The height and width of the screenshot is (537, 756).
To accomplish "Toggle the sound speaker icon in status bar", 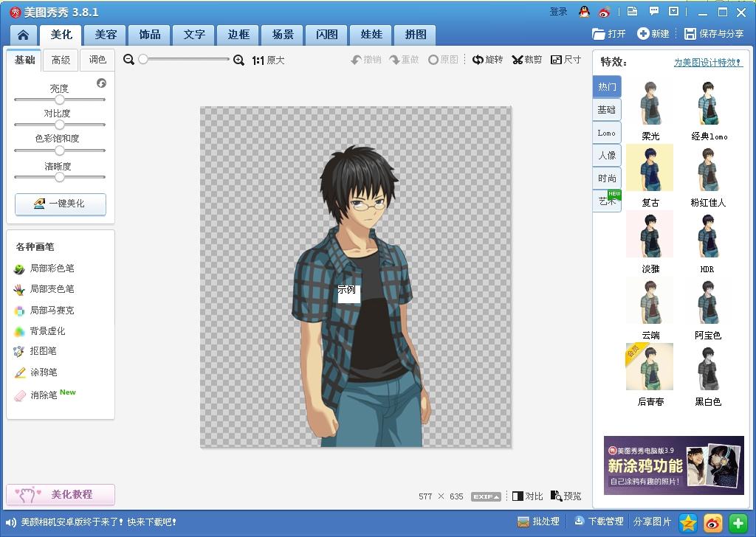I will (x=10, y=522).
